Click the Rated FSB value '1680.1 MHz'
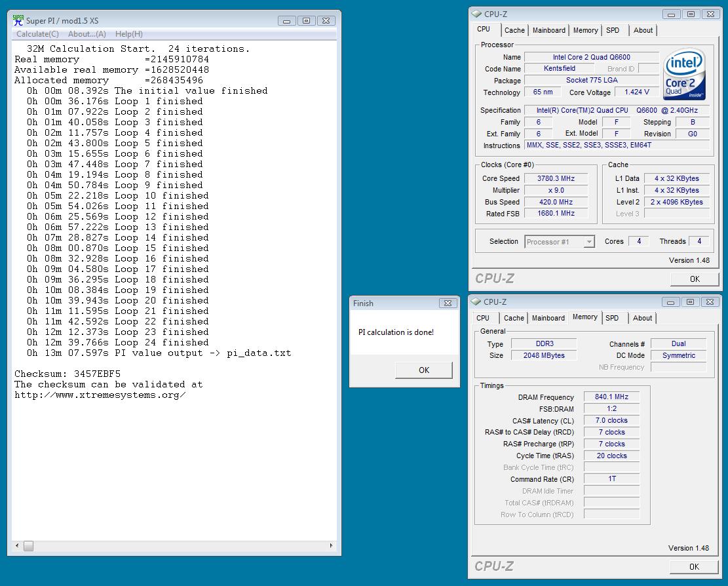Image resolution: width=728 pixels, height=586 pixels. (x=556, y=214)
